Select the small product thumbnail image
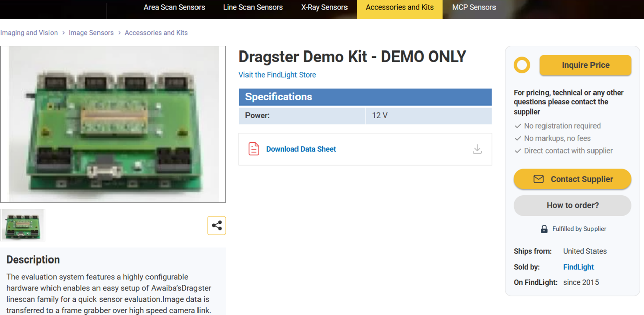 pyautogui.click(x=23, y=226)
